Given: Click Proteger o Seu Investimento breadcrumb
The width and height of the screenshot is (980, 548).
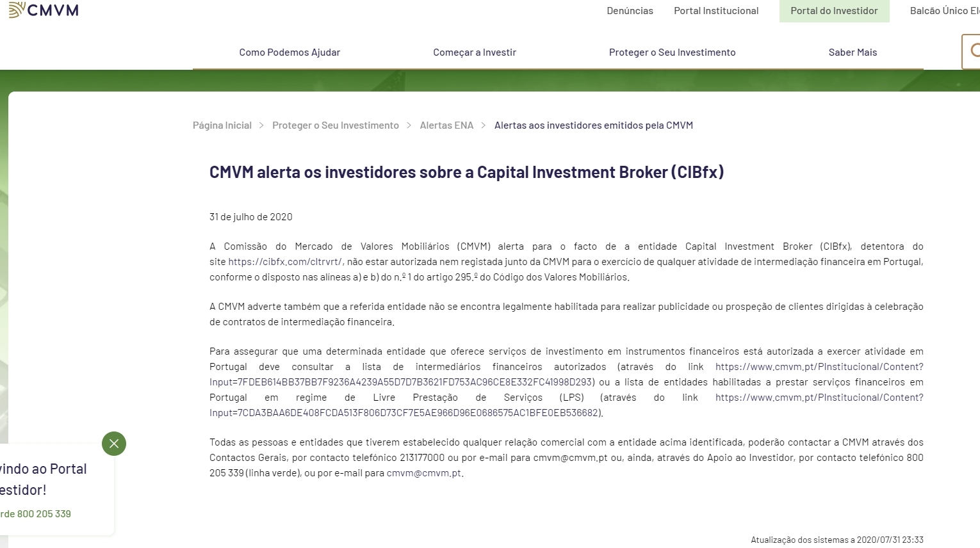Looking at the screenshot, I should tap(335, 125).
